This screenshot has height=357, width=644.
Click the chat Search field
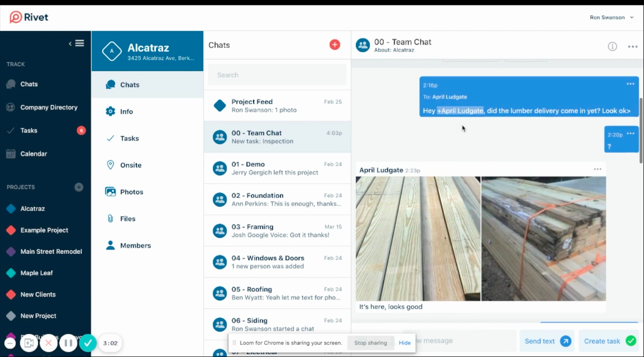coord(277,75)
